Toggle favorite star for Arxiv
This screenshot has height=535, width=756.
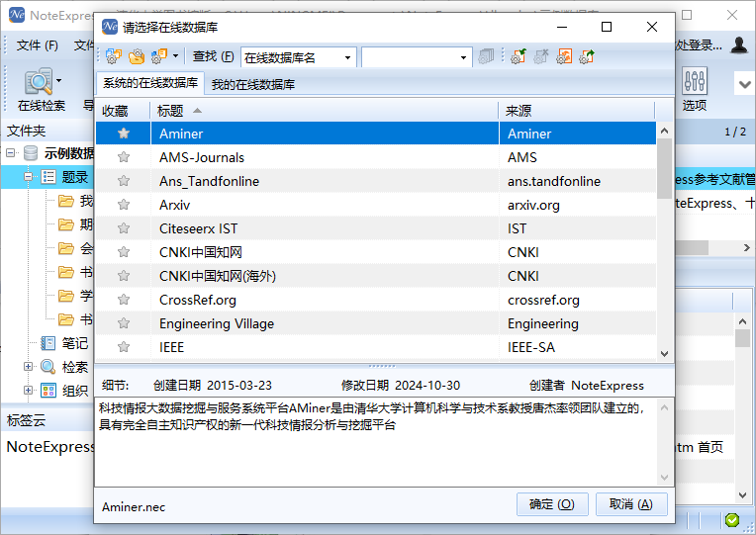pos(124,205)
